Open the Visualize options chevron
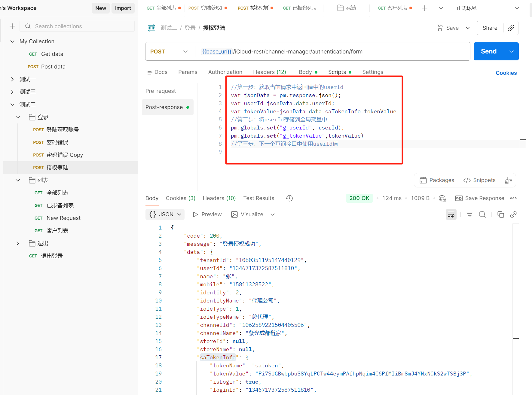 pyautogui.click(x=273, y=214)
